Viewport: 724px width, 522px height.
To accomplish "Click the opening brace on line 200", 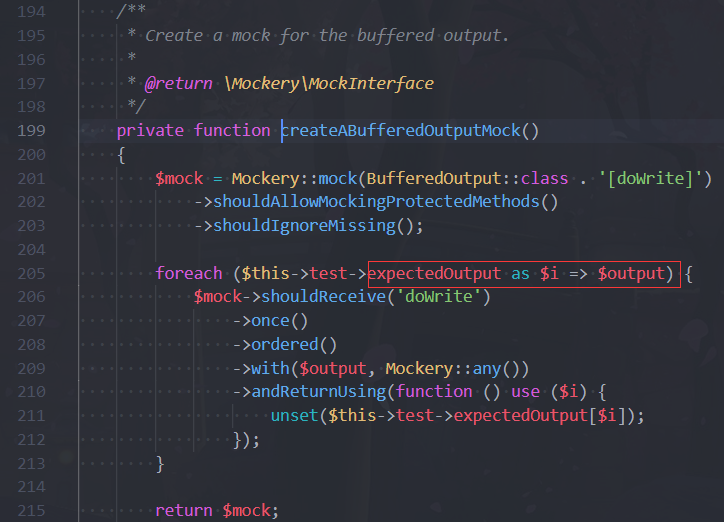I will pyautogui.click(x=121, y=155).
